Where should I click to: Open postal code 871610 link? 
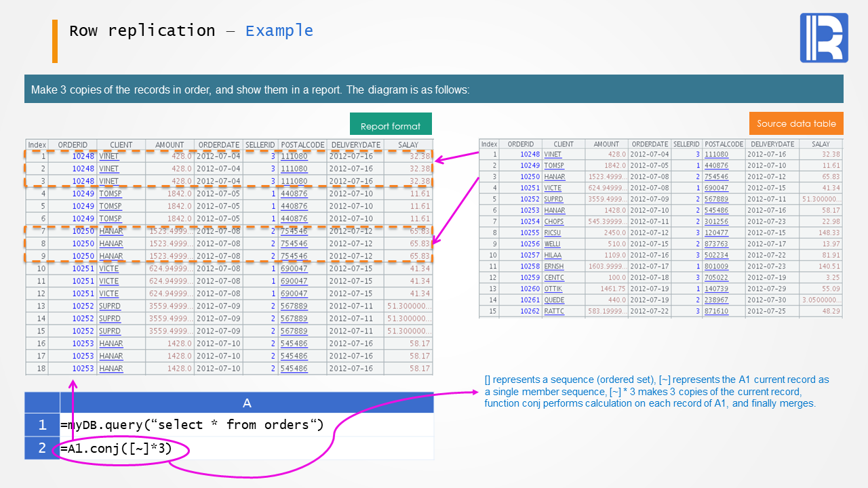pos(716,311)
